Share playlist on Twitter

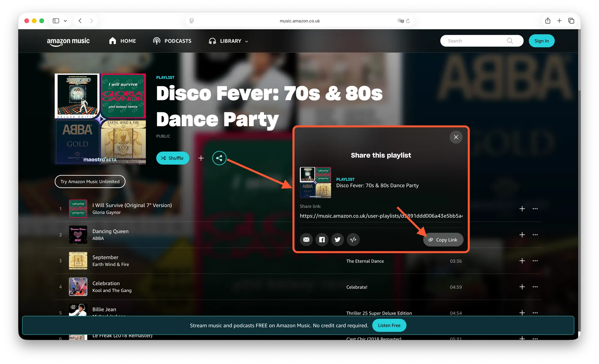pyautogui.click(x=338, y=239)
